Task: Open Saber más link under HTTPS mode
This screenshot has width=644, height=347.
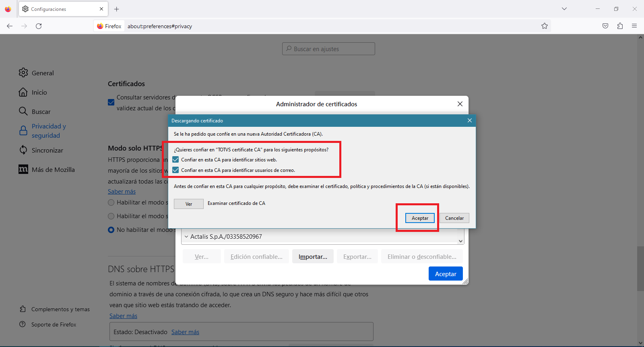Action: (122, 192)
